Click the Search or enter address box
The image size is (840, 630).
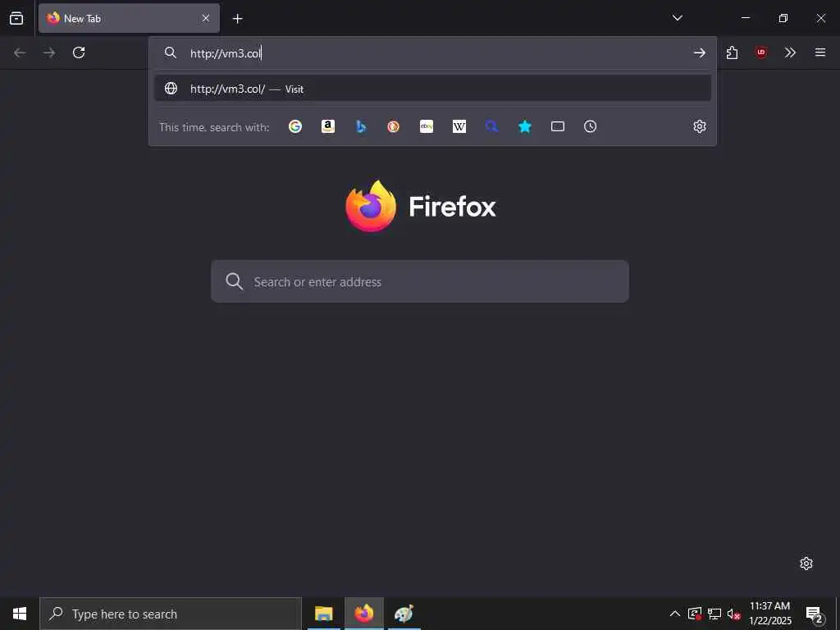420,281
